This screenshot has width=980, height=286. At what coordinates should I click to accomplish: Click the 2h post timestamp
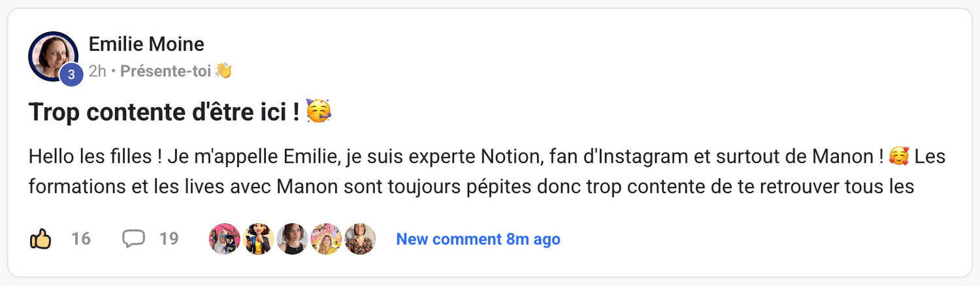coord(97,71)
